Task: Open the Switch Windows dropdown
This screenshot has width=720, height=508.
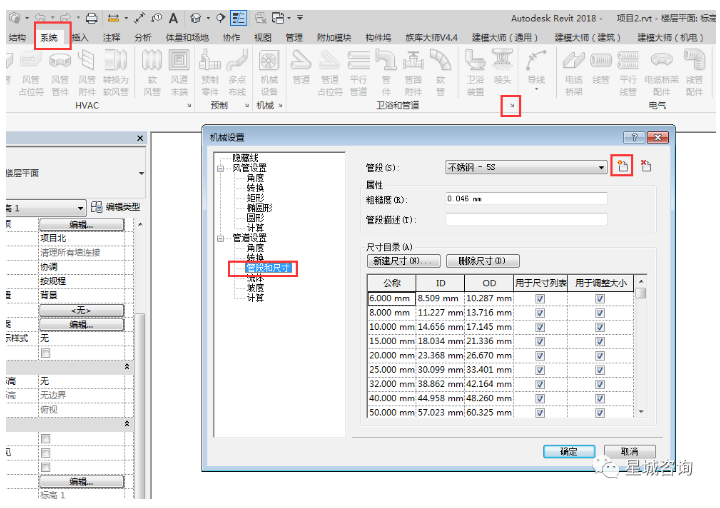Action: (280, 18)
